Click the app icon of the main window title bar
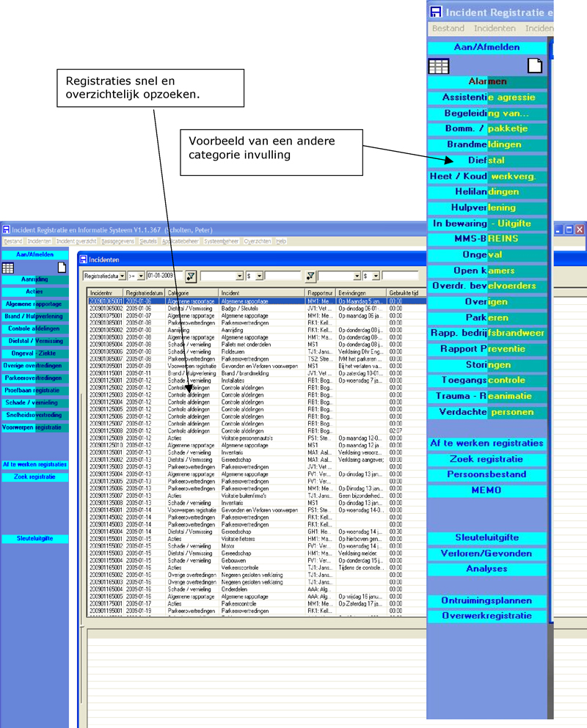 pyautogui.click(x=7, y=229)
